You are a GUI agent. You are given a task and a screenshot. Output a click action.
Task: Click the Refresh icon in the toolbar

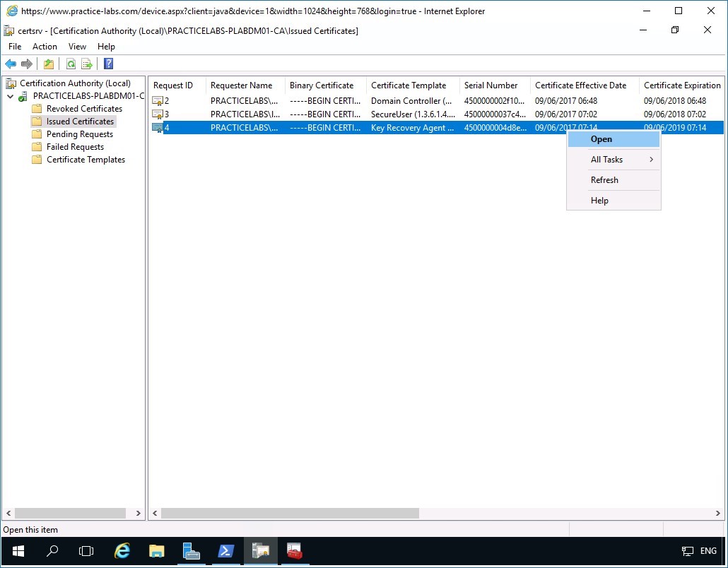71,64
